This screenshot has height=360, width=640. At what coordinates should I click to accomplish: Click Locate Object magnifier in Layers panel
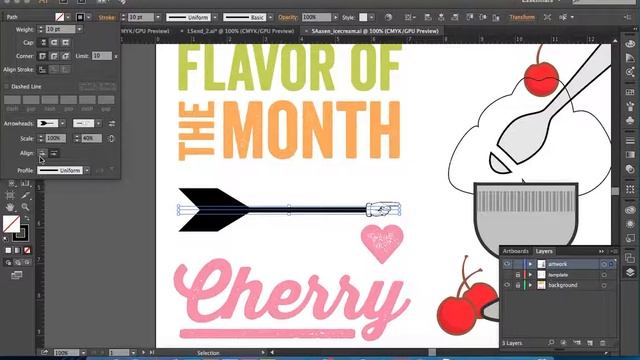(551, 343)
